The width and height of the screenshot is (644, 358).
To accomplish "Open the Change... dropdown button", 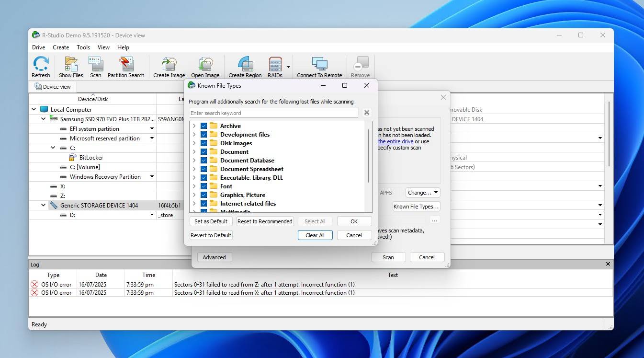I will (x=422, y=192).
